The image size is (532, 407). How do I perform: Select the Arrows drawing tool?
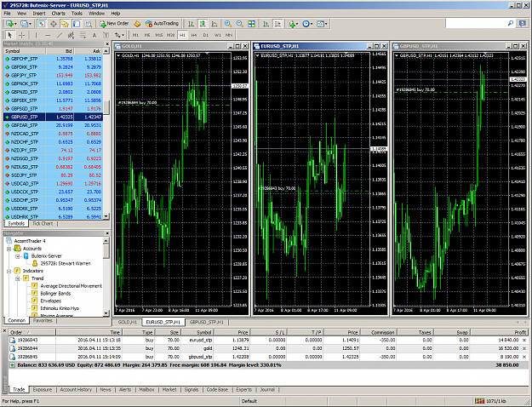117,35
